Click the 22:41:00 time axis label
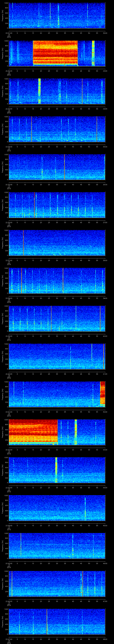 [x=9, y=412]
